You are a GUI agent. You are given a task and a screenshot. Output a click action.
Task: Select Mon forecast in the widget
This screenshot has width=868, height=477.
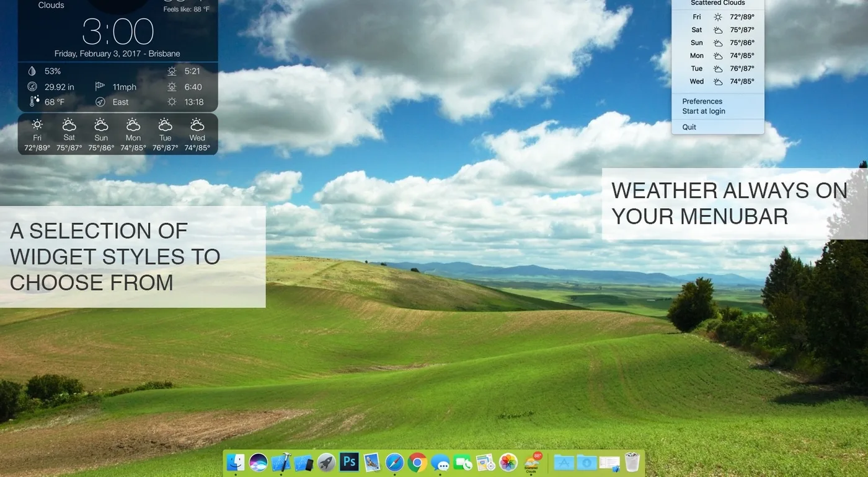tap(133, 134)
